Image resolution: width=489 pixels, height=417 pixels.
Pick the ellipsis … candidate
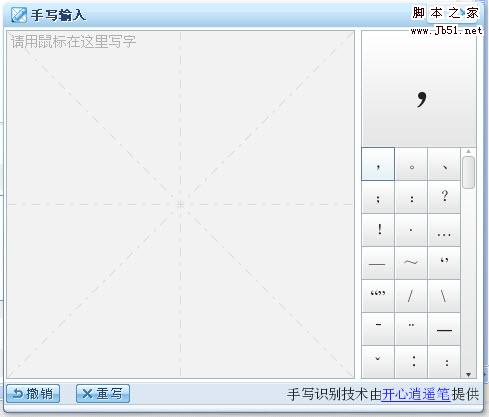pyautogui.click(x=444, y=230)
